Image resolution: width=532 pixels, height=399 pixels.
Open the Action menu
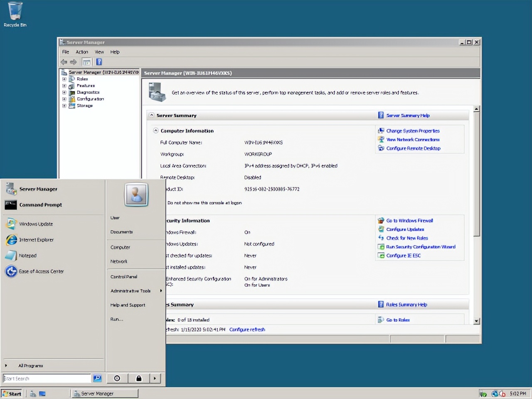pyautogui.click(x=81, y=52)
